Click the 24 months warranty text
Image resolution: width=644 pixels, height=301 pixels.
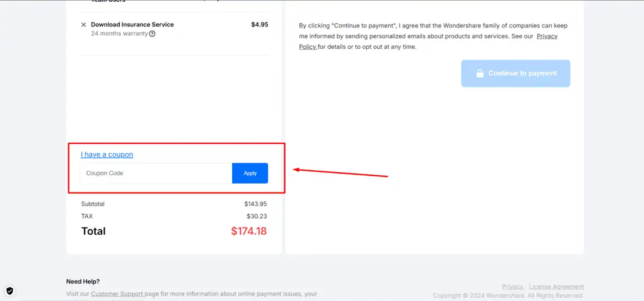(119, 34)
